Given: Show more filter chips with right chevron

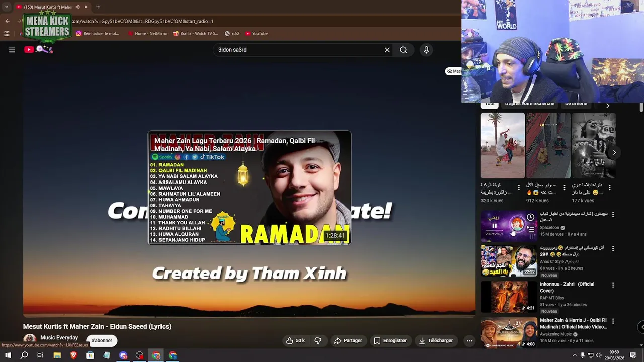Looking at the screenshot, I should coord(607,105).
